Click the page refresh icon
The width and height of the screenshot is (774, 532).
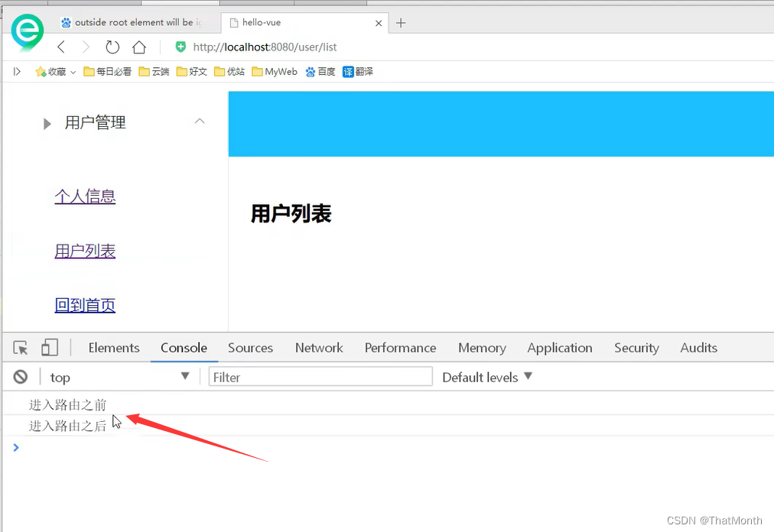click(112, 47)
